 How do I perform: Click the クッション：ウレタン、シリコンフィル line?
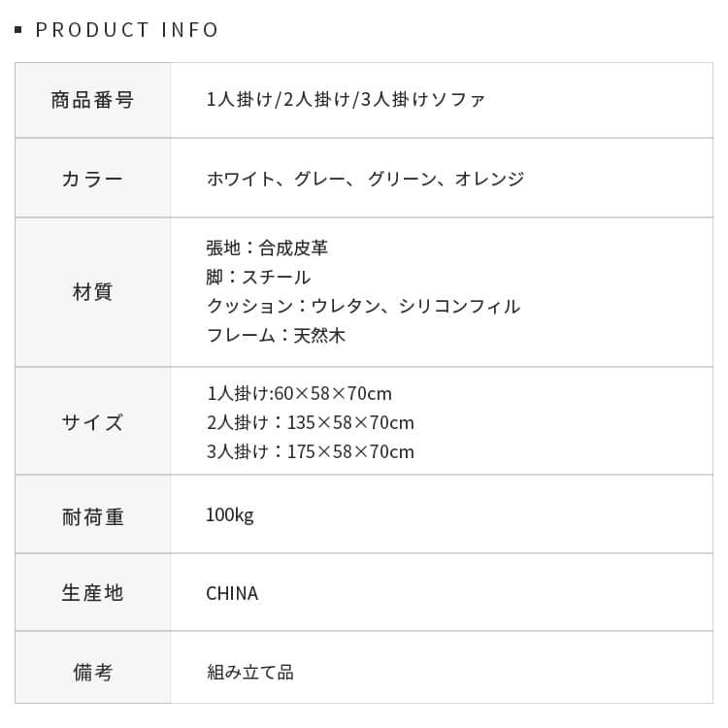pos(363,307)
